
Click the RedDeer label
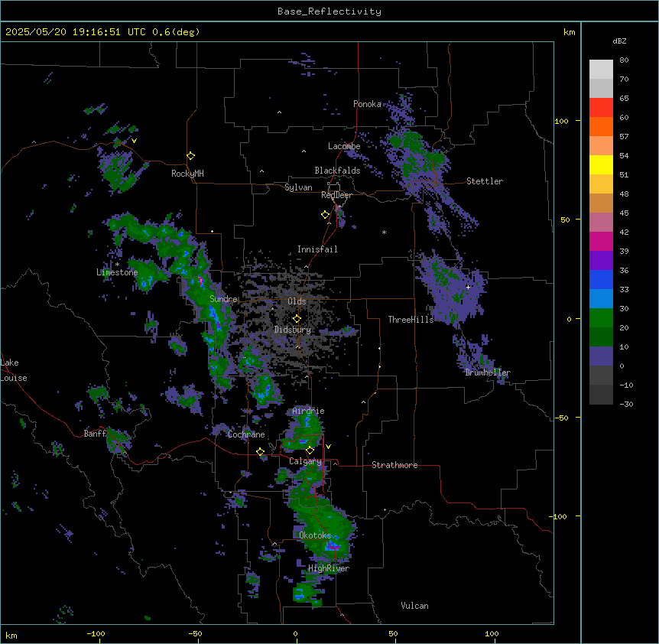pos(336,195)
